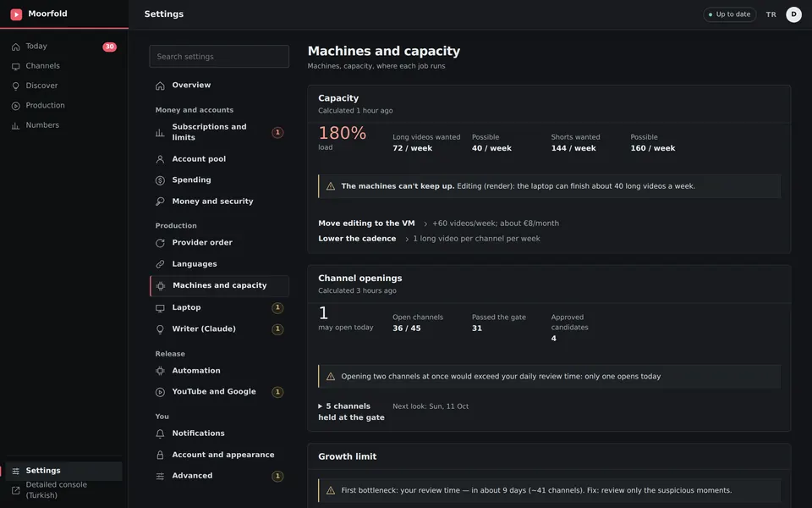
Task: Click the Settings sliders icon in the sidebar
Action: tap(15, 471)
